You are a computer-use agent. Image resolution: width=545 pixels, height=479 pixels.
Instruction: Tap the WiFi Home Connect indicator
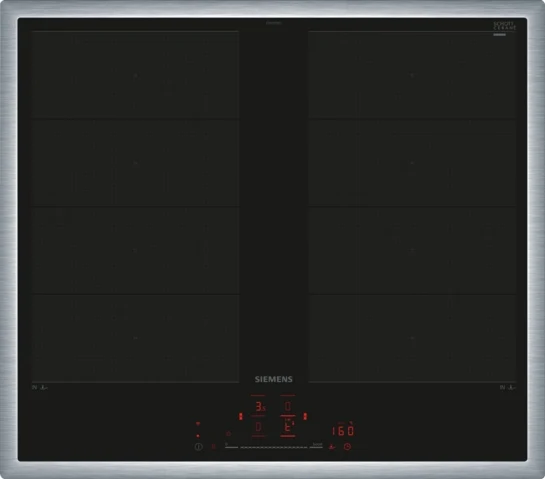pos(198,424)
